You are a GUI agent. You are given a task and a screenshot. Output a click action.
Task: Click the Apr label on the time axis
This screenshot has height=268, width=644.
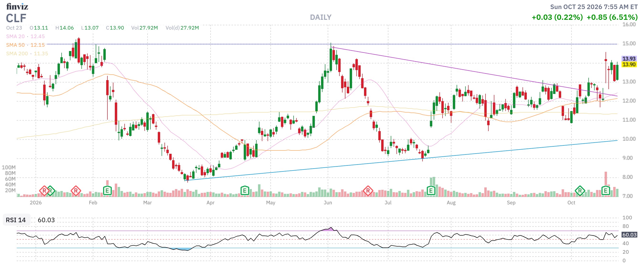point(211,203)
